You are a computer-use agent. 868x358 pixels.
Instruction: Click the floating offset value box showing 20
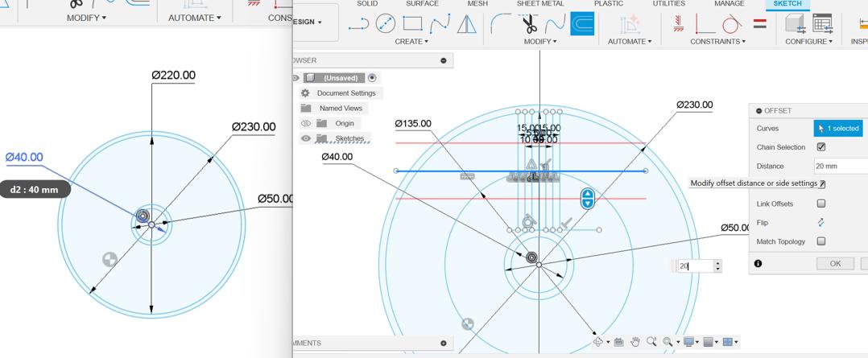696,266
